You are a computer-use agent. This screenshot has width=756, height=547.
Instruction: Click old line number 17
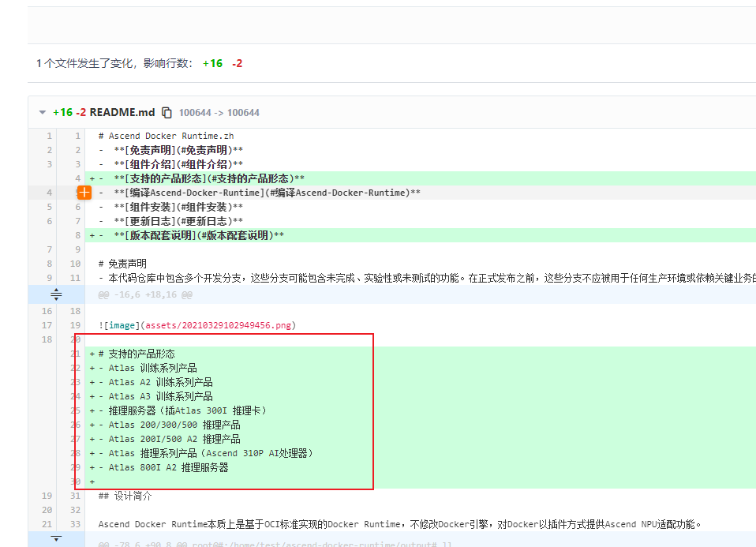[47, 325]
